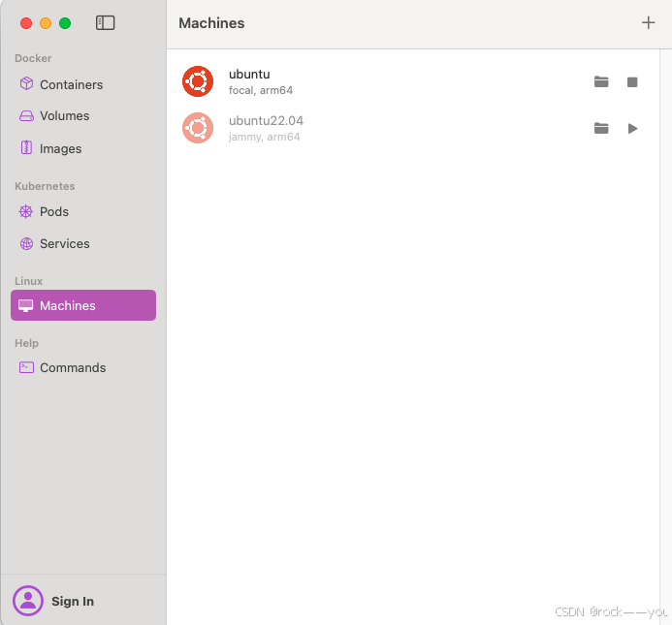Viewport: 672px width, 625px height.
Task: Click the purple user avatar icon
Action: pyautogui.click(x=28, y=601)
